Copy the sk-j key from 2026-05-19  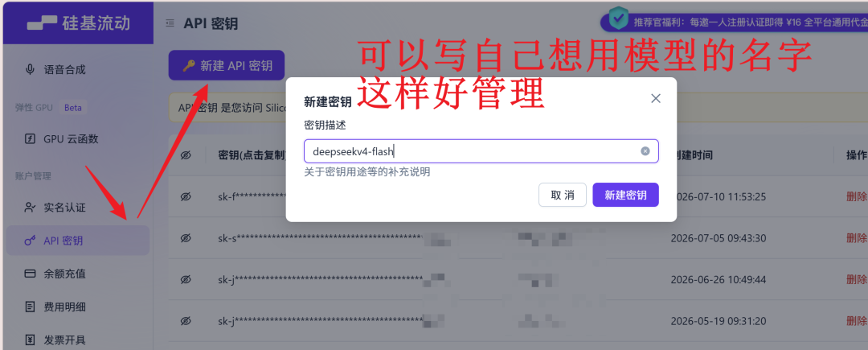pos(321,321)
